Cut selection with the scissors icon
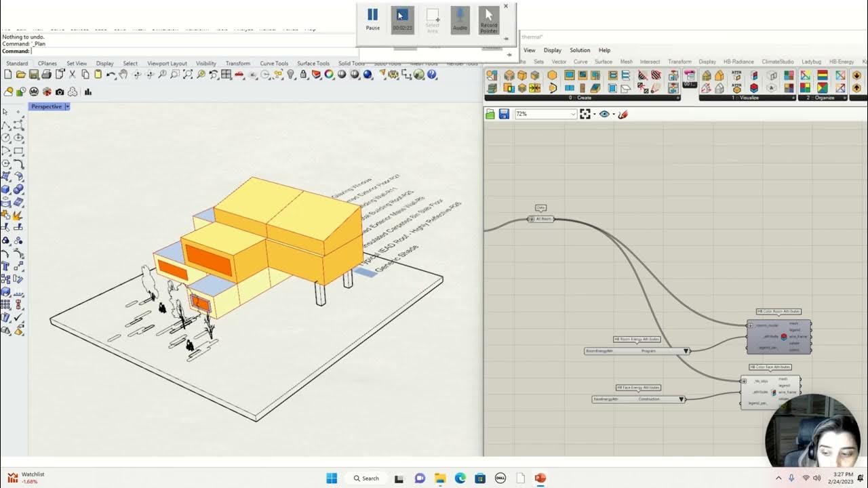Screen dimensions: 868x488 [72, 74]
